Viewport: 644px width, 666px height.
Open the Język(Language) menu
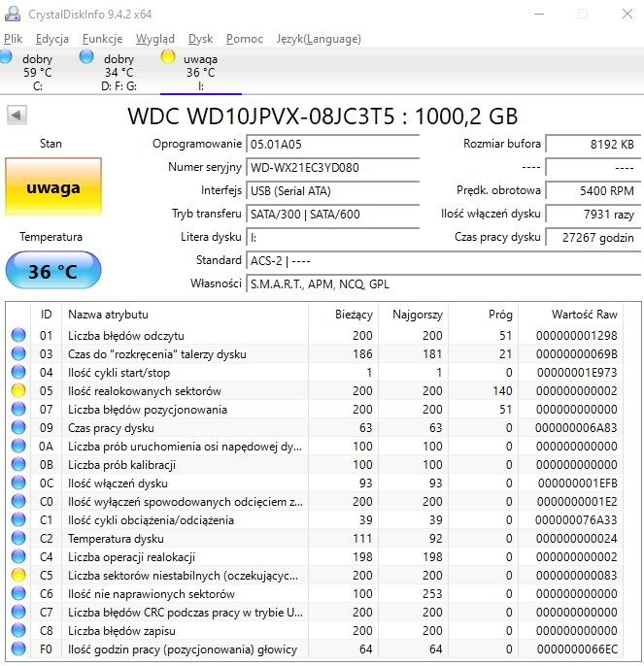pyautogui.click(x=319, y=39)
